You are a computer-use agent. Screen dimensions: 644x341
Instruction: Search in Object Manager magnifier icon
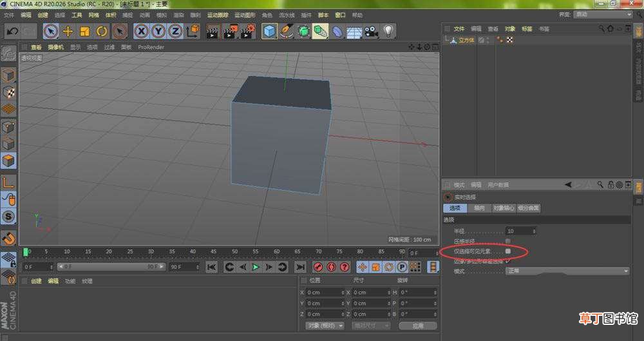point(601,28)
